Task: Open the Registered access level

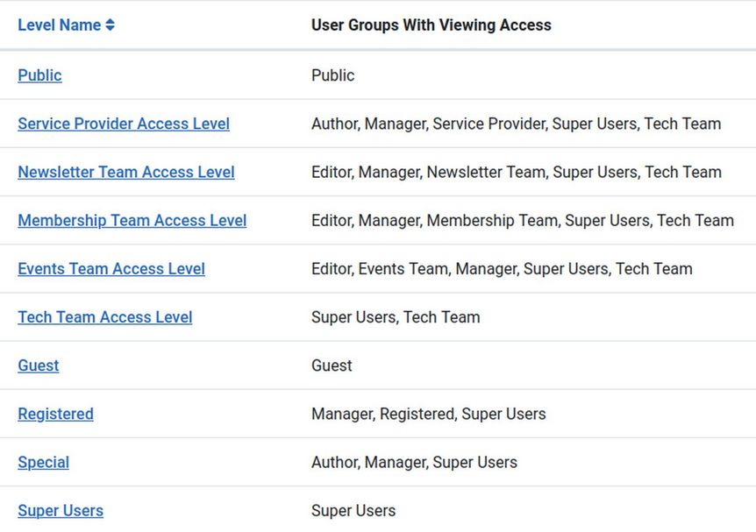Action: [x=55, y=414]
